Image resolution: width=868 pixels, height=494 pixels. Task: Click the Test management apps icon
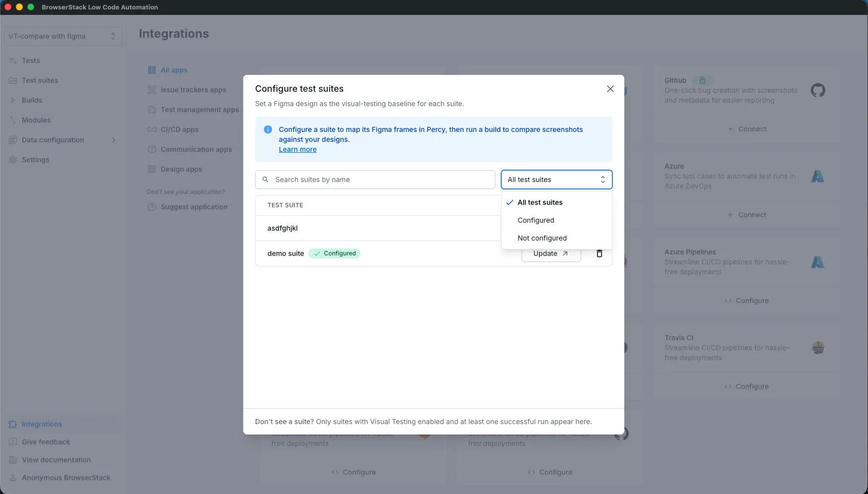point(152,110)
